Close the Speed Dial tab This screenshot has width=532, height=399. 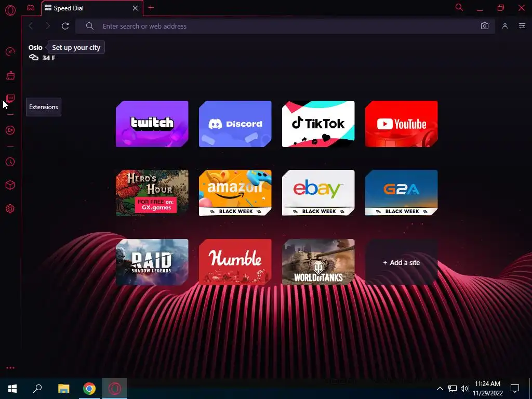tap(136, 8)
